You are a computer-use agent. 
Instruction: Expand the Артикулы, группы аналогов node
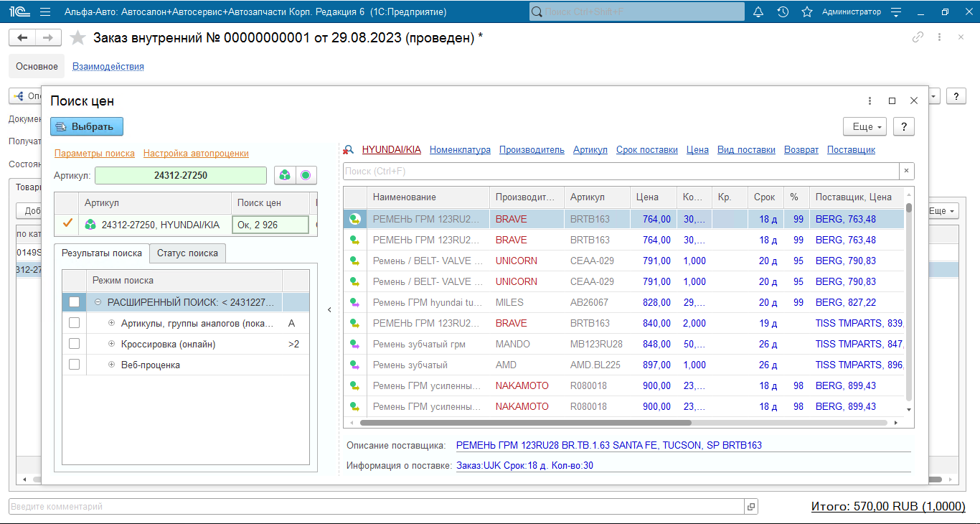[x=111, y=323]
